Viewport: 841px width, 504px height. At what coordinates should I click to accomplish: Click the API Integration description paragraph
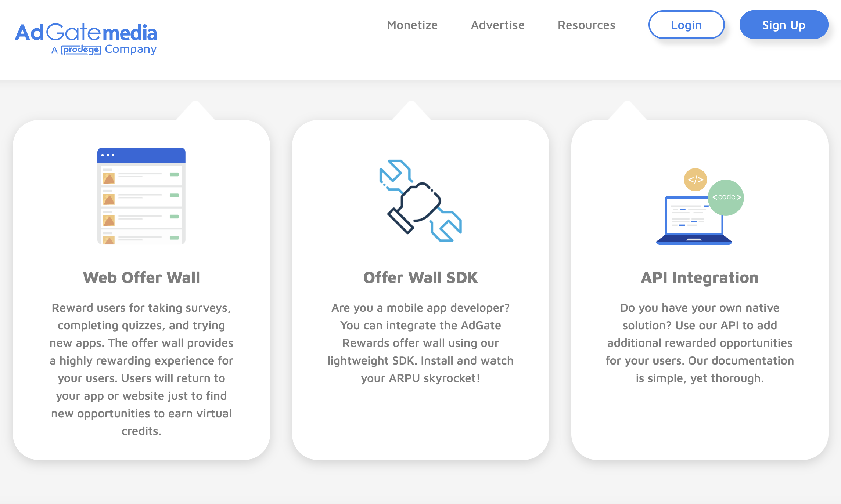(700, 343)
